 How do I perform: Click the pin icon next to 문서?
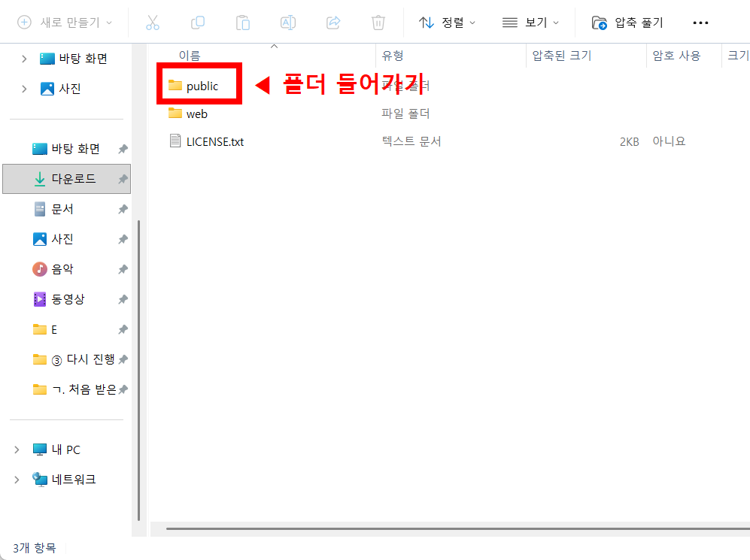[x=123, y=209]
